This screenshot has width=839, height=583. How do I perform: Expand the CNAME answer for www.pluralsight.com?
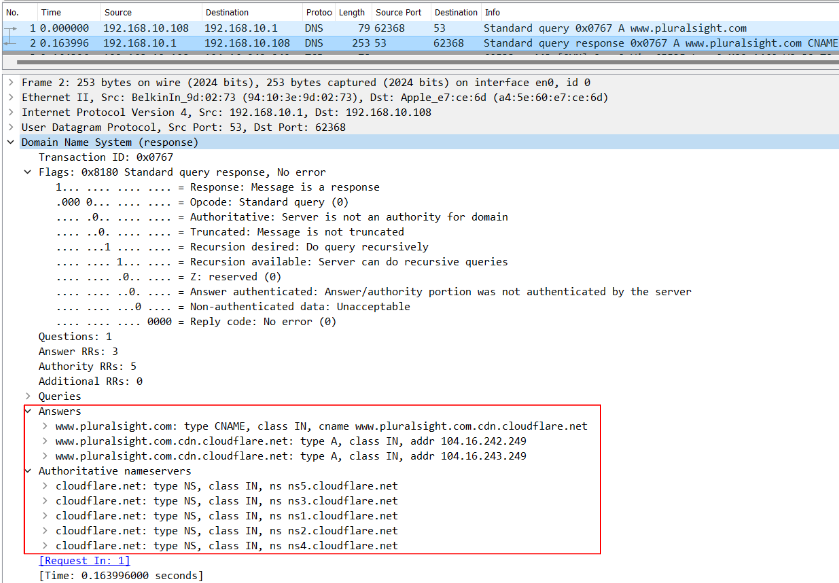[x=45, y=426]
